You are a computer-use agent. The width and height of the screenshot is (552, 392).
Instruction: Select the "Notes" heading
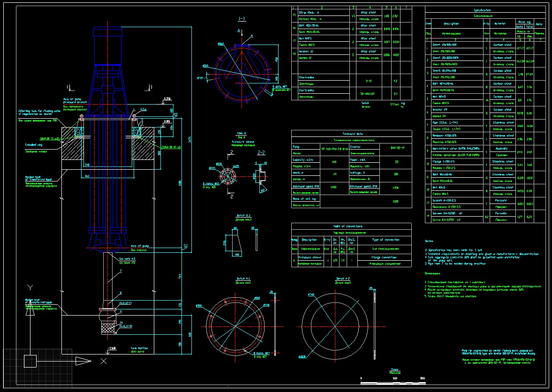pyautogui.click(x=429, y=241)
